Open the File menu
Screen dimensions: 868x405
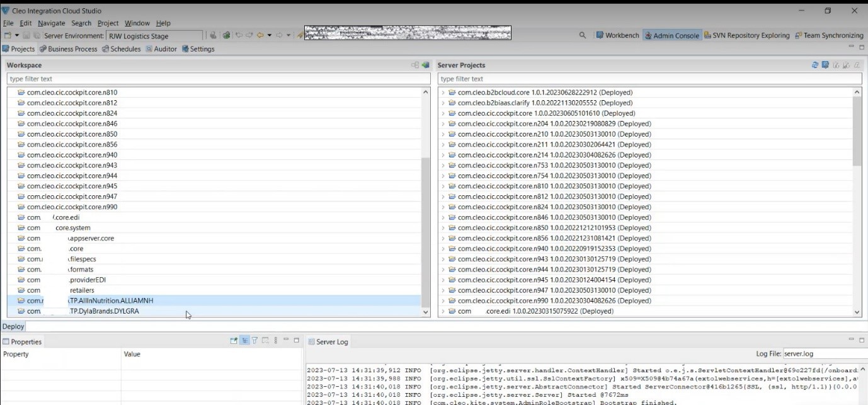pos(9,23)
